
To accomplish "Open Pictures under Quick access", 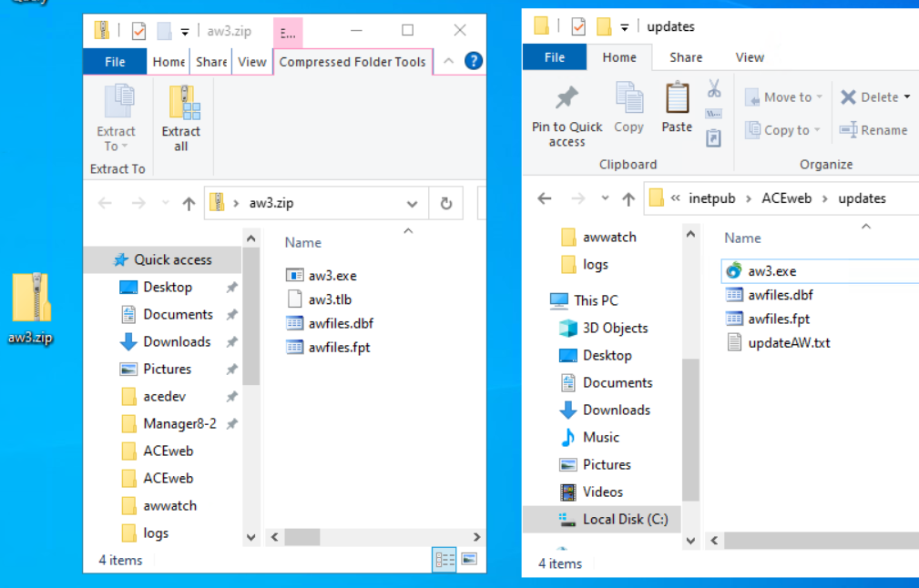I will pyautogui.click(x=167, y=369).
